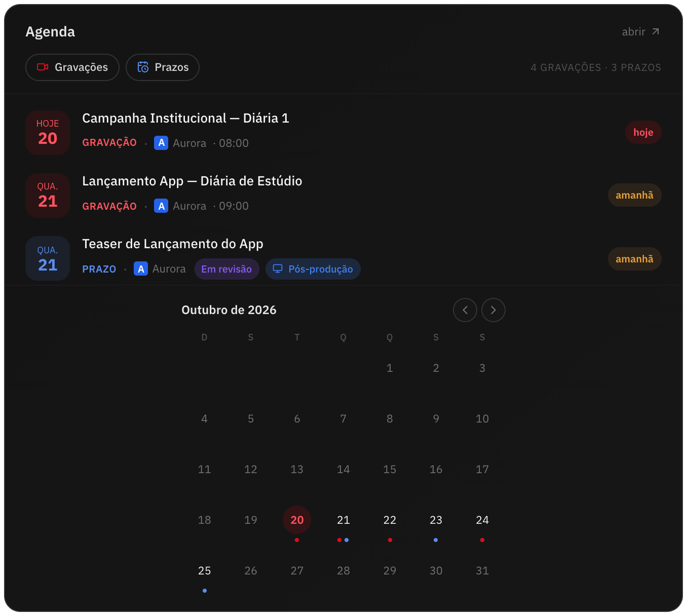
Task: Click the Em revisão status tag
Action: [226, 269]
